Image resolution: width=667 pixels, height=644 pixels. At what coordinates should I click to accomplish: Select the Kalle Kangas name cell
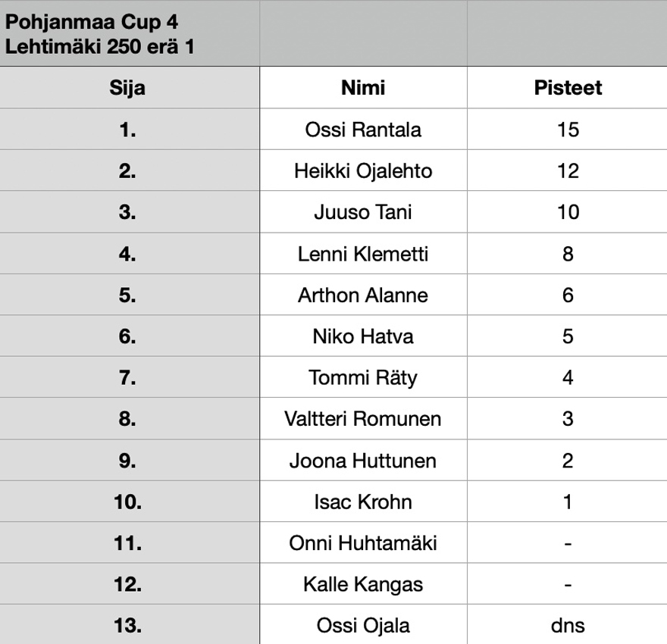363,584
